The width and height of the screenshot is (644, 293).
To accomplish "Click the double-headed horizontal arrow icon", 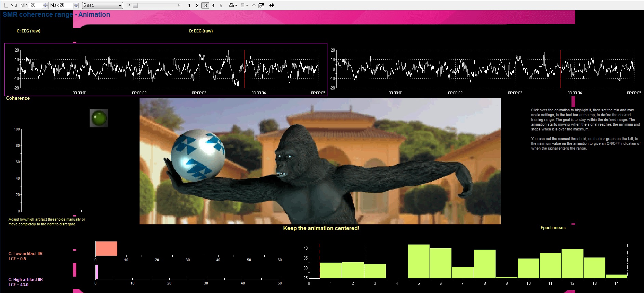I will [272, 5].
